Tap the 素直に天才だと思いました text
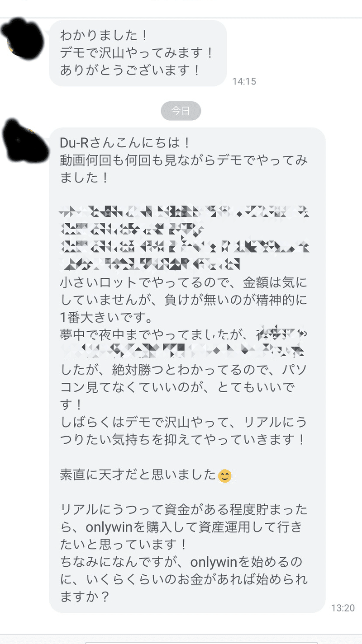 138,475
